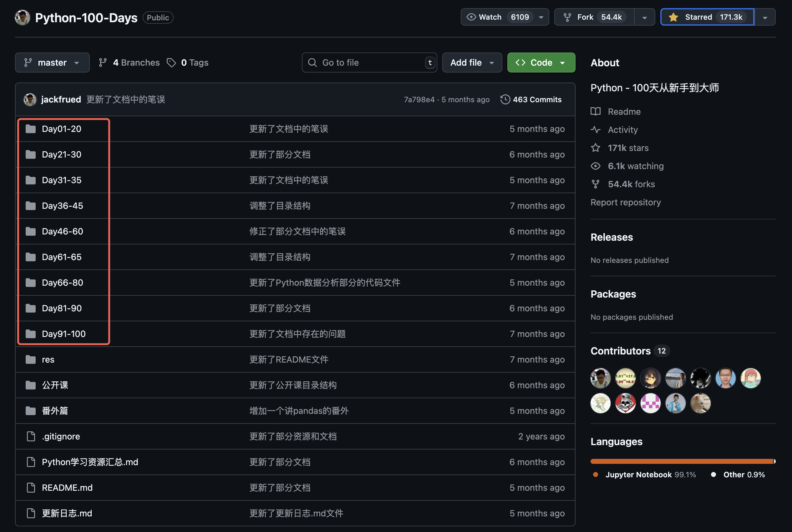Open the Day66-80 folder
The height and width of the screenshot is (532, 792).
point(62,282)
